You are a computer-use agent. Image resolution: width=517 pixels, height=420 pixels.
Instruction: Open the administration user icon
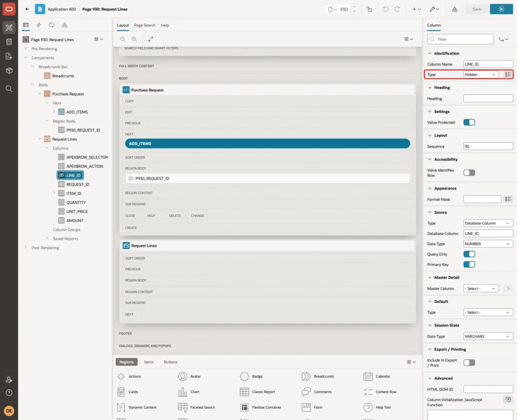tap(9, 380)
